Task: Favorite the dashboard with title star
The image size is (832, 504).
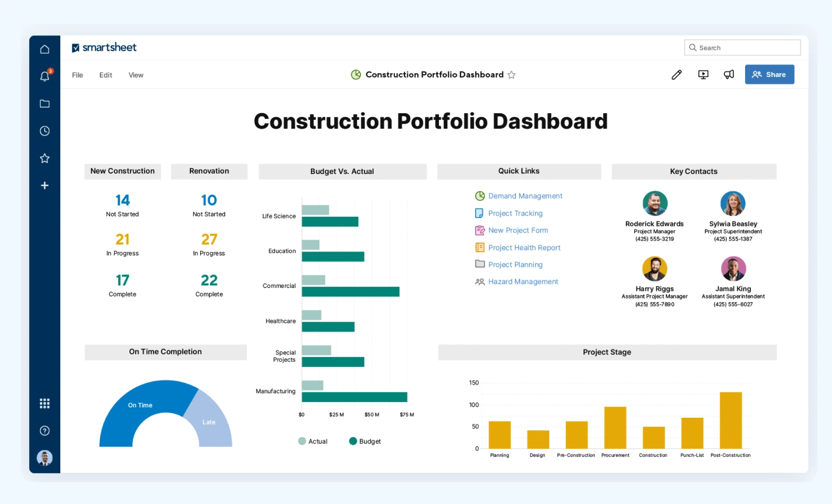Action: (512, 75)
